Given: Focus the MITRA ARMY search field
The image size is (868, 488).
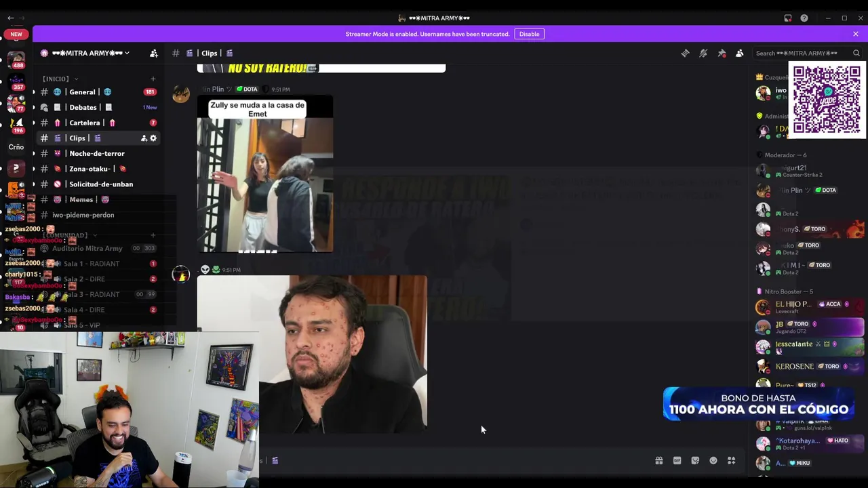Looking at the screenshot, I should pos(807,53).
